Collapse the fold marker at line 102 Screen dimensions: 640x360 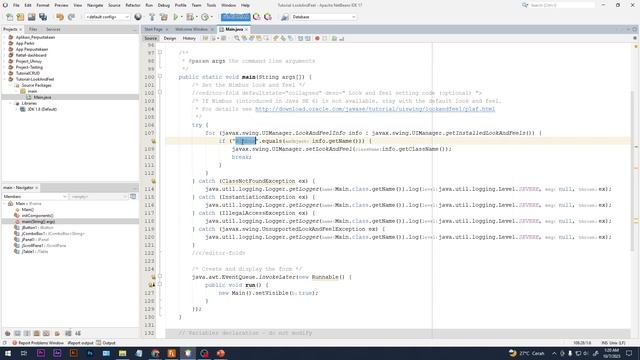(x=160, y=92)
